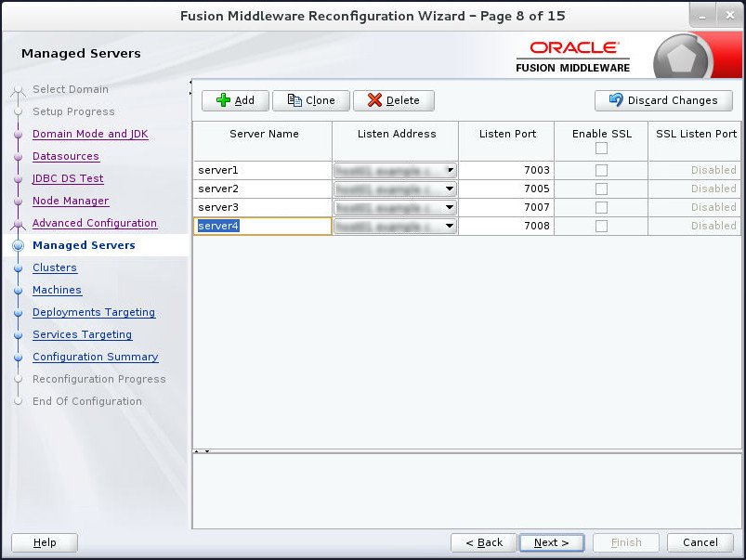Screen dimensions: 746x560
Task: Go to the Machines step
Action: pos(57,291)
